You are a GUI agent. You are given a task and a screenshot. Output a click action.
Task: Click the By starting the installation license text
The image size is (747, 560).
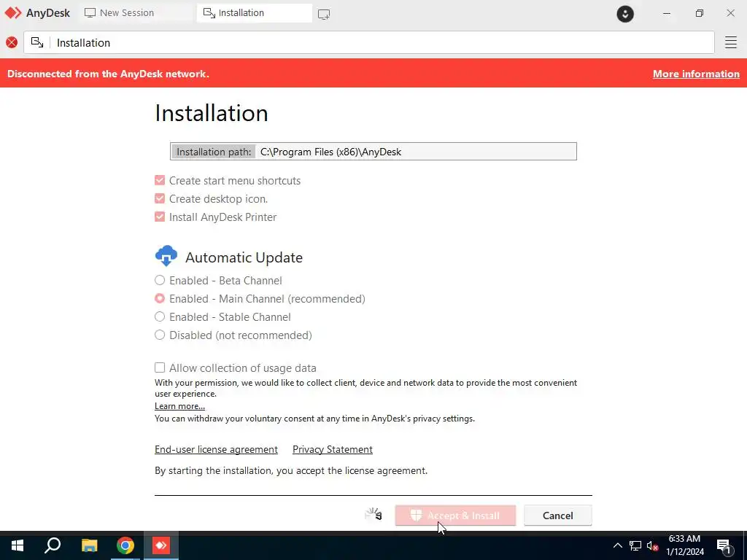click(291, 470)
